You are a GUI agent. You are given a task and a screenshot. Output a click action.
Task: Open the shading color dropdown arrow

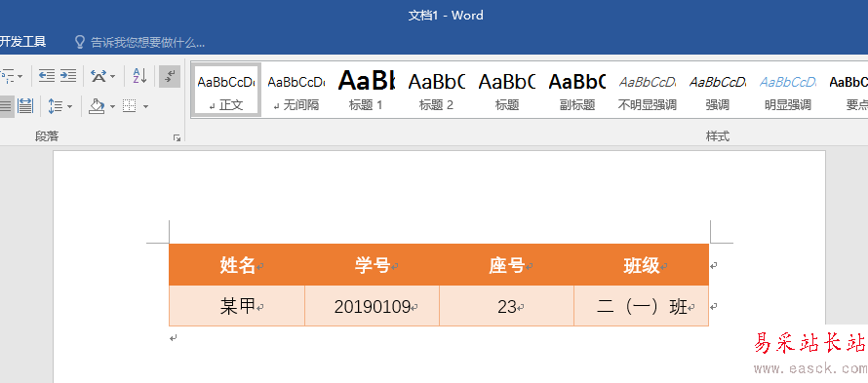coord(112,106)
